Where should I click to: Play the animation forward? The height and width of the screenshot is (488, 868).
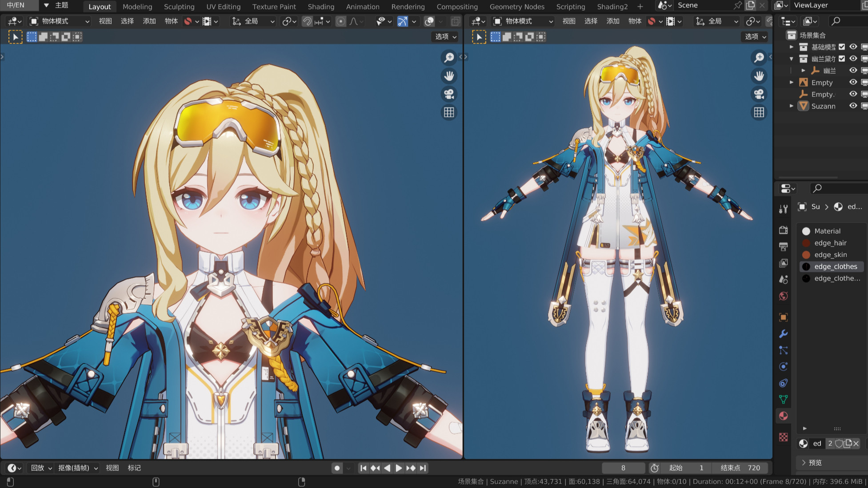point(399,468)
